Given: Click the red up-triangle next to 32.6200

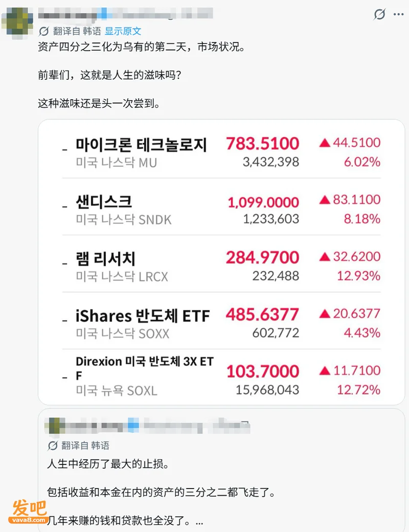Looking at the screenshot, I should click(325, 257).
